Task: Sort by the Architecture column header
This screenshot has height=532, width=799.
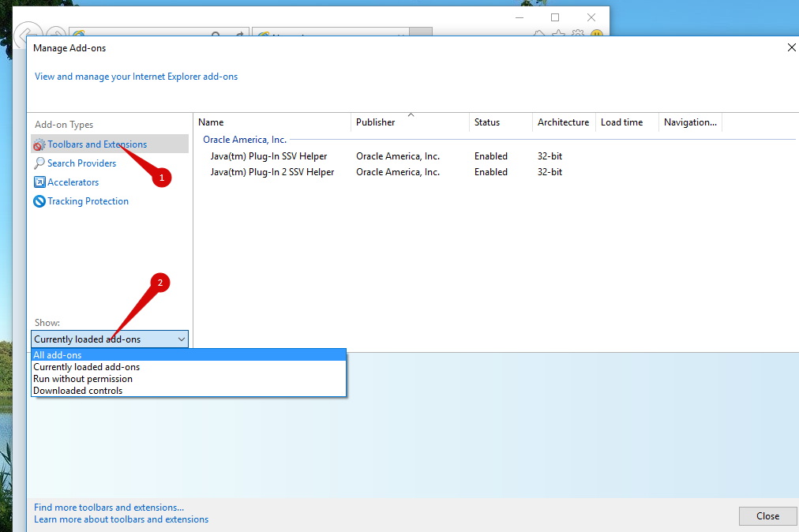Action: point(564,122)
